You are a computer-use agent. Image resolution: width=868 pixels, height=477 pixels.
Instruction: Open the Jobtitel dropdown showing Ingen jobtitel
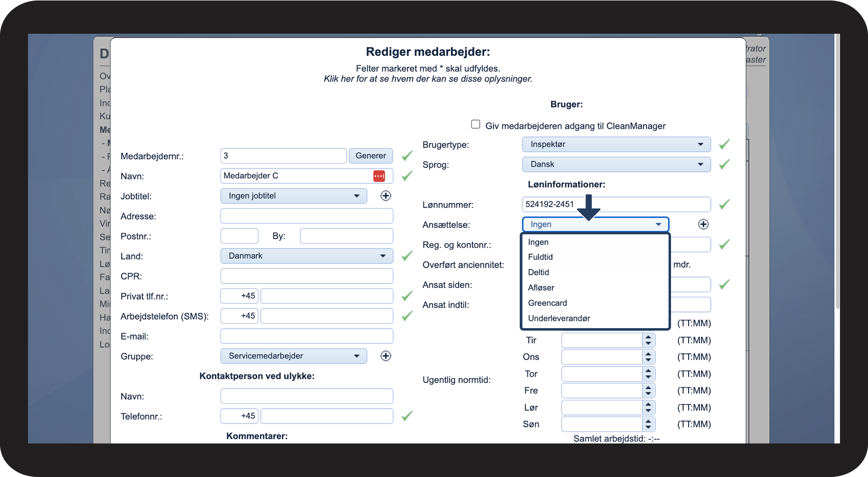[x=294, y=196]
